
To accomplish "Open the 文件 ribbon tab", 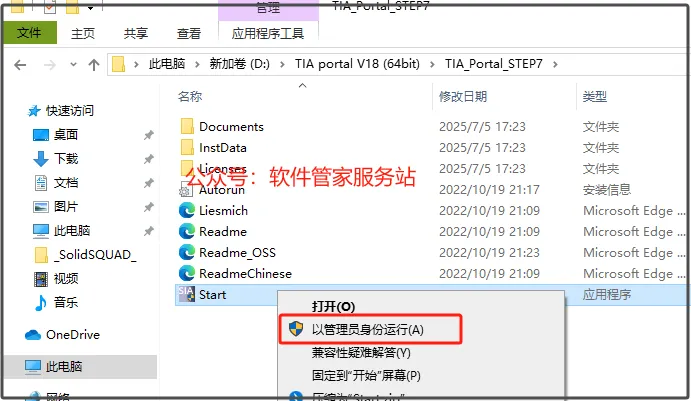I will click(x=30, y=33).
